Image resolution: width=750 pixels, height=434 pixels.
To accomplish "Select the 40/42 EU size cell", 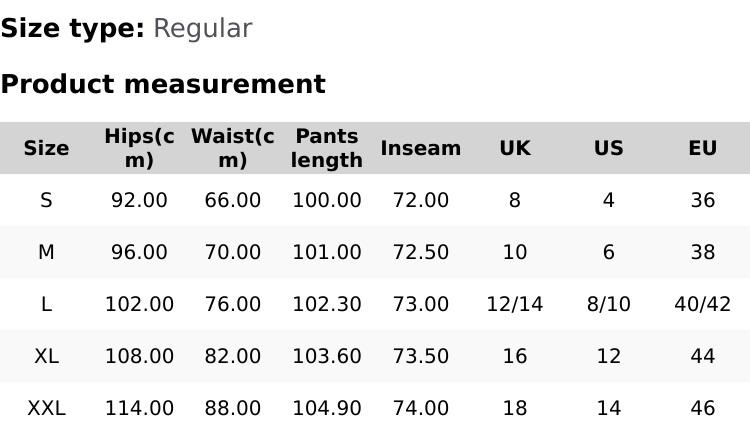I will pos(702,304).
